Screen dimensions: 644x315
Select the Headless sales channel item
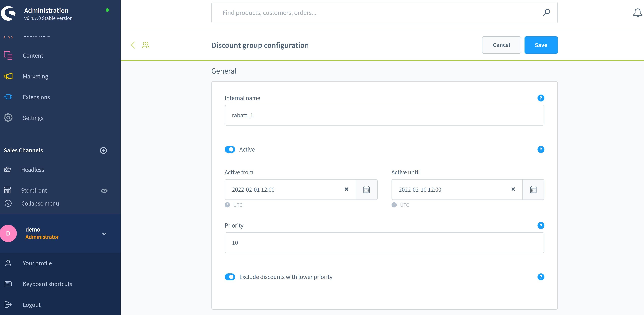[32, 169]
